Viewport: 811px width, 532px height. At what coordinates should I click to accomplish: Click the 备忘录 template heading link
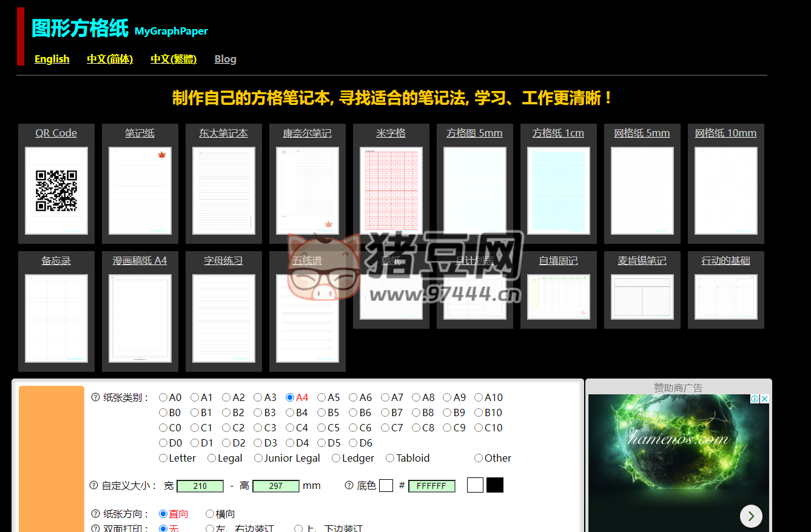click(x=56, y=260)
